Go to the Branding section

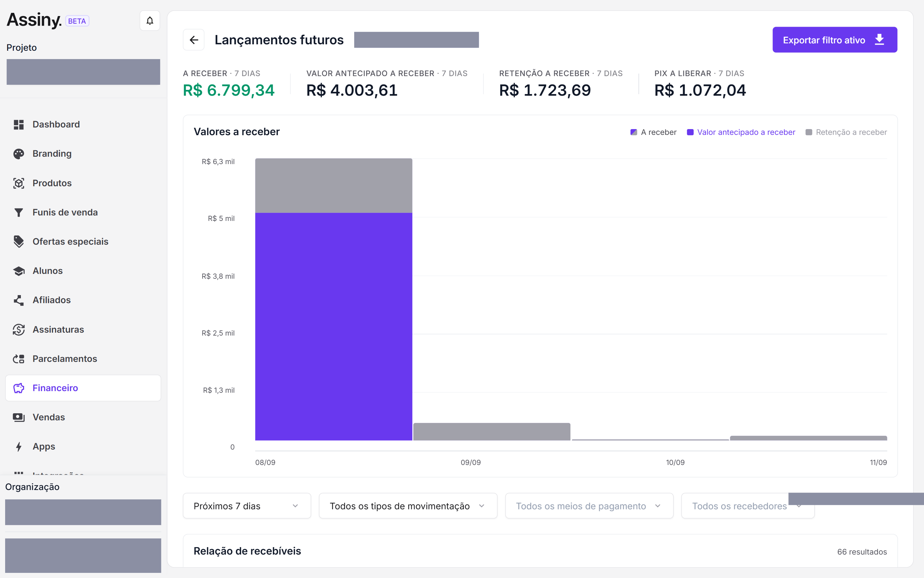coord(83,154)
